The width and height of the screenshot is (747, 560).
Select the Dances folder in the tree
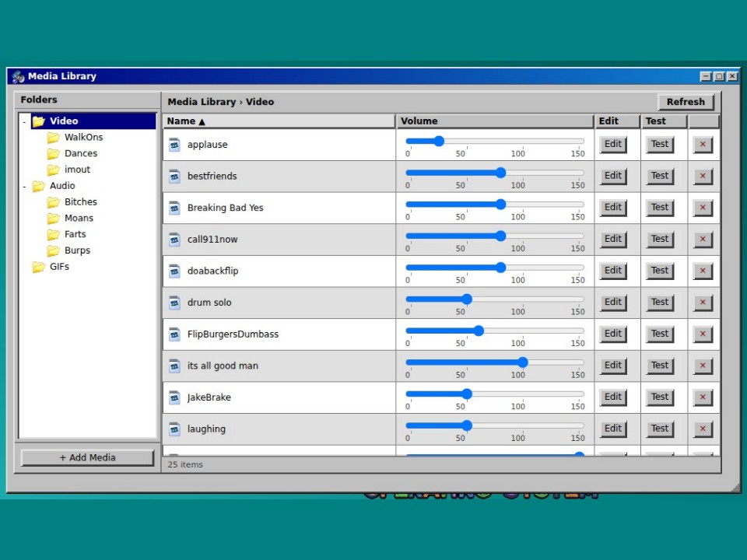pos(80,153)
